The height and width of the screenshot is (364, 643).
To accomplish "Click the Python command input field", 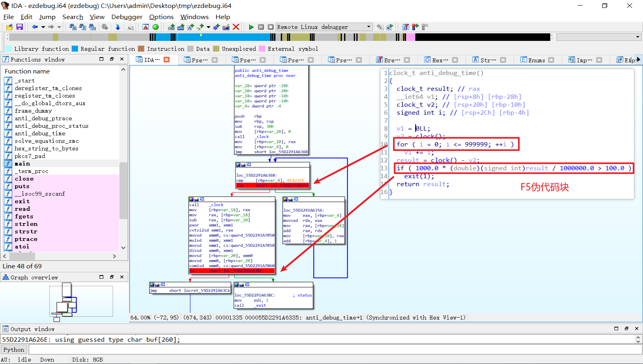I will 335,349.
